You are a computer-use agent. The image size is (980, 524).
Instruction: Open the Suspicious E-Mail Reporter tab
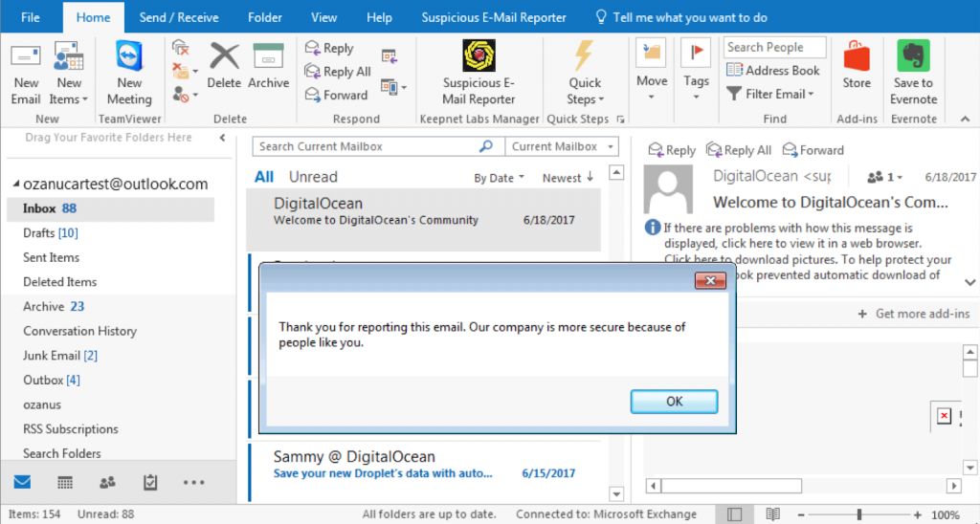point(494,17)
